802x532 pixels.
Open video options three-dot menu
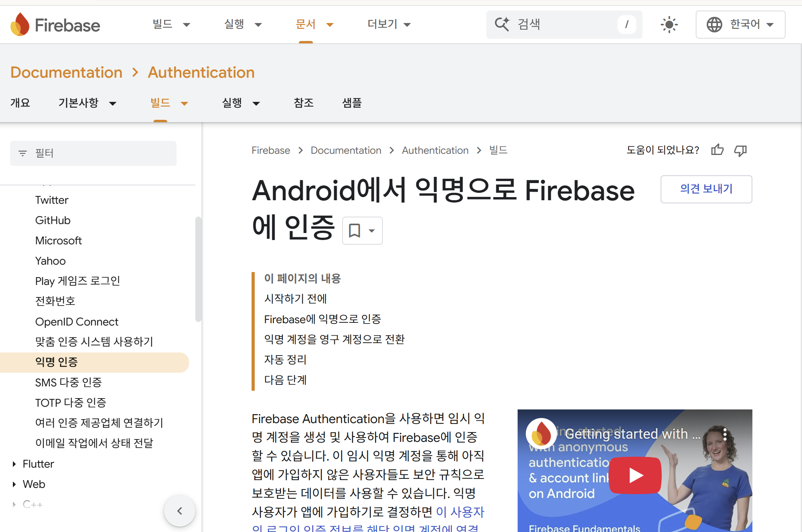[x=725, y=434]
